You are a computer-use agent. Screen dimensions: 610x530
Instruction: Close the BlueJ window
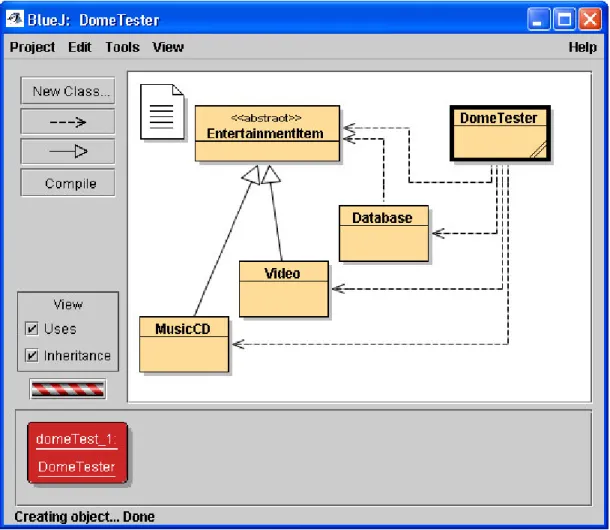(590, 19)
